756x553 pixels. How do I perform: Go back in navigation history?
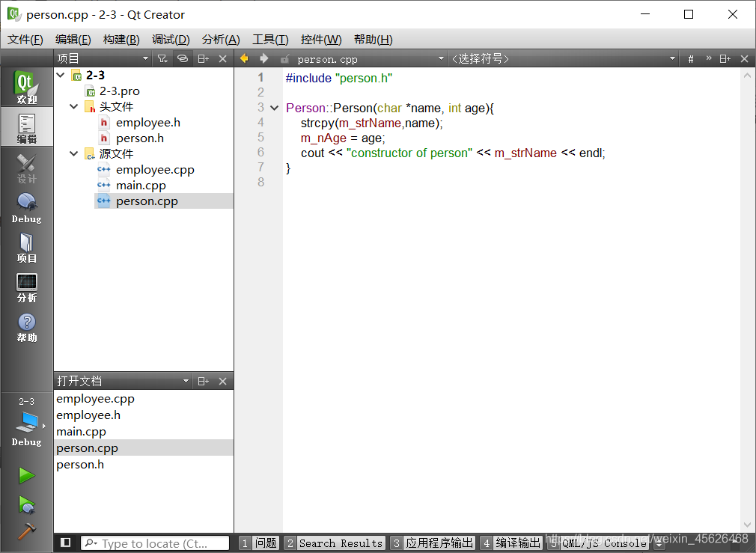coord(245,58)
